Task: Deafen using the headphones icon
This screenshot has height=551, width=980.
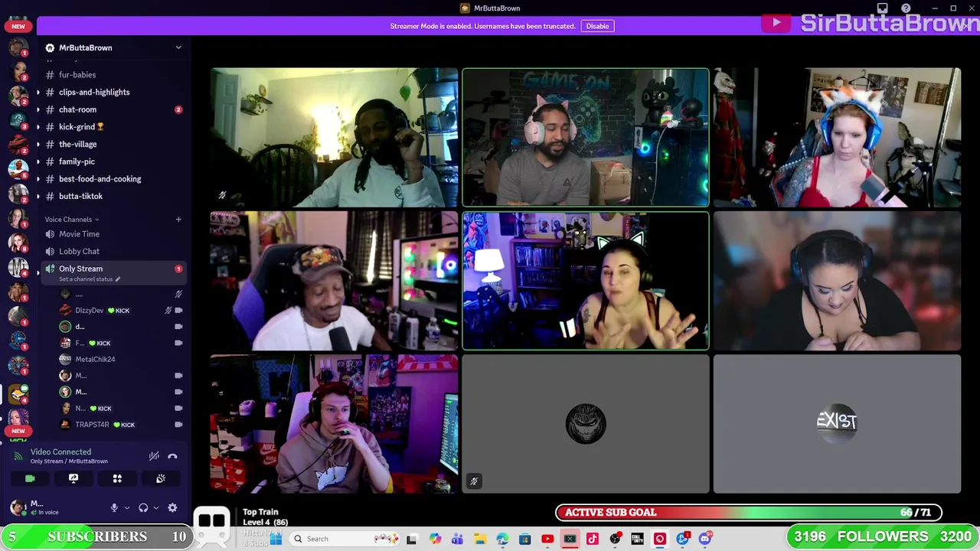Action: point(143,507)
